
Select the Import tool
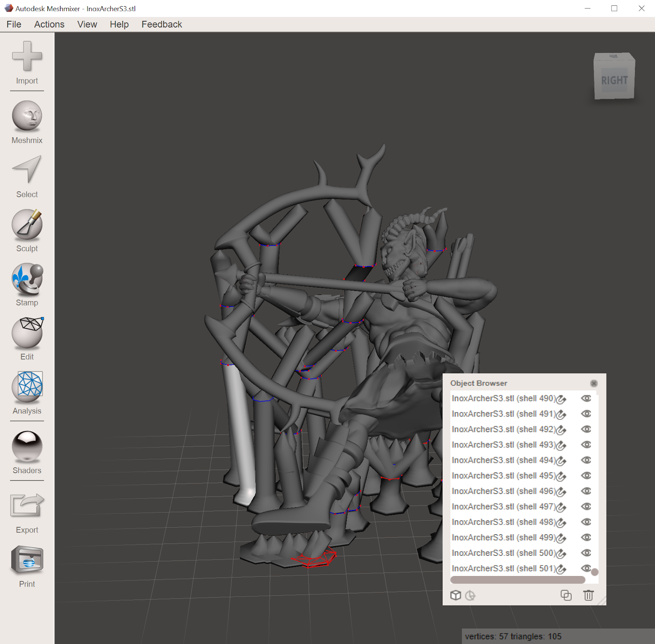(x=26, y=59)
